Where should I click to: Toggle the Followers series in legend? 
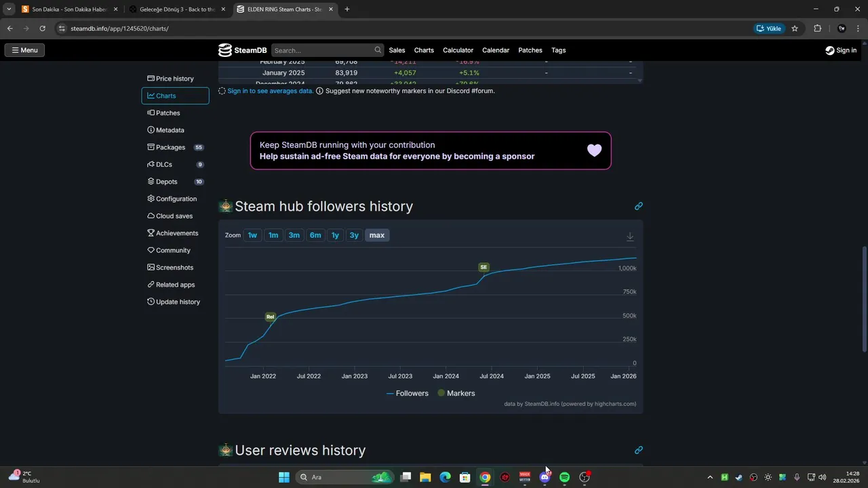tap(408, 393)
